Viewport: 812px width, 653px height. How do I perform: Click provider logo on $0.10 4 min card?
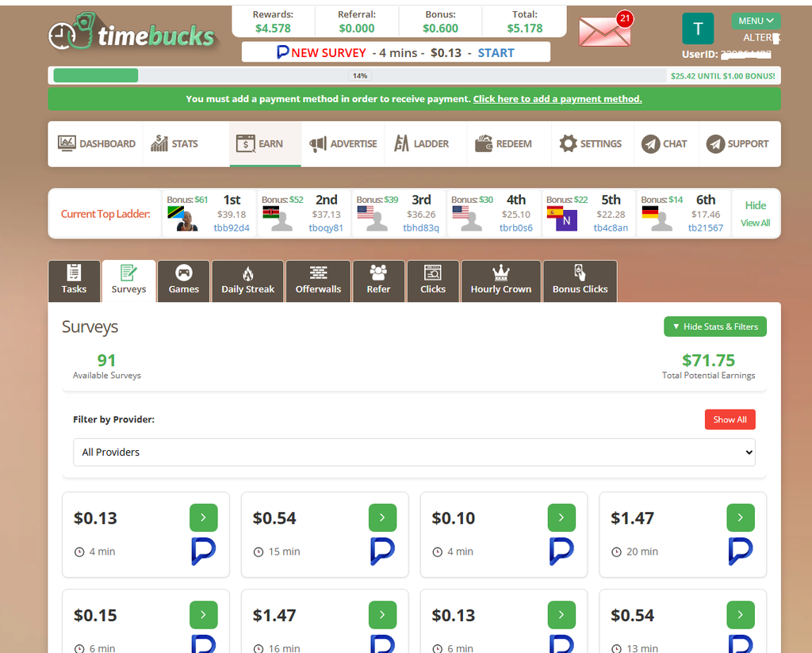click(562, 552)
